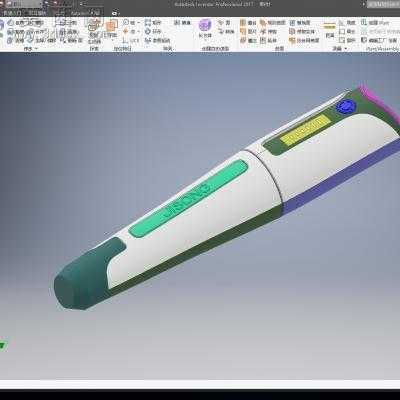The height and width of the screenshot is (400, 400).
Task: Click the search box in the title bar
Action: [x=383, y=4]
